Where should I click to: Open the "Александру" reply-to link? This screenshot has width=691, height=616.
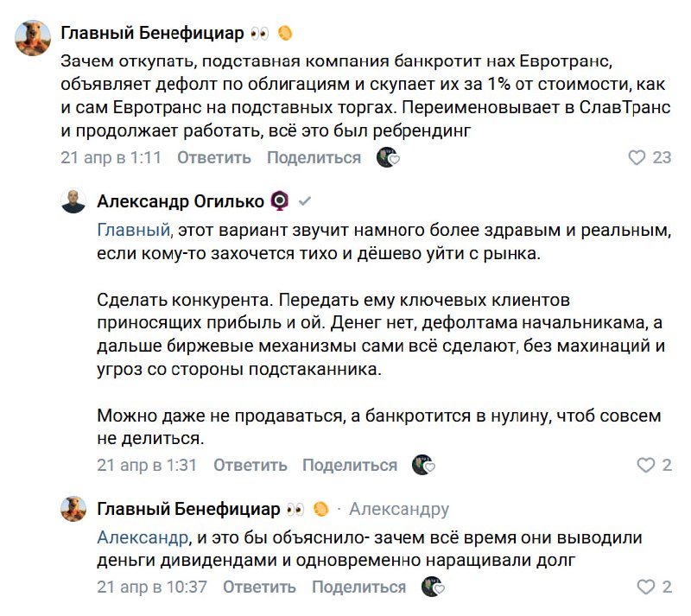point(399,509)
